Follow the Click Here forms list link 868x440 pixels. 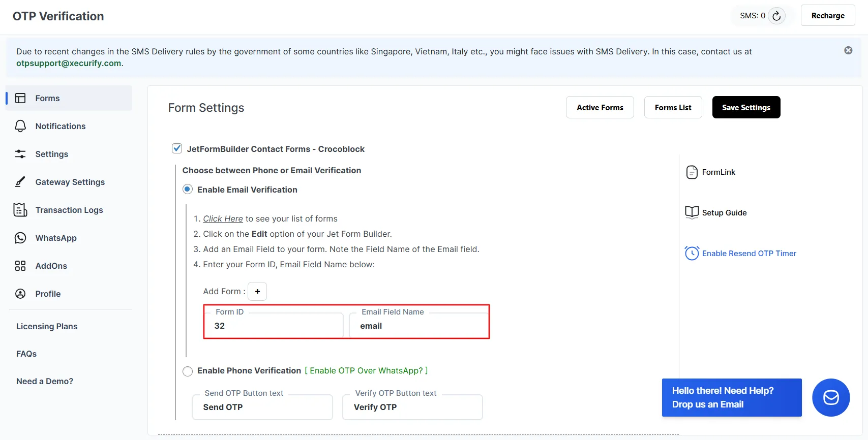click(x=223, y=218)
